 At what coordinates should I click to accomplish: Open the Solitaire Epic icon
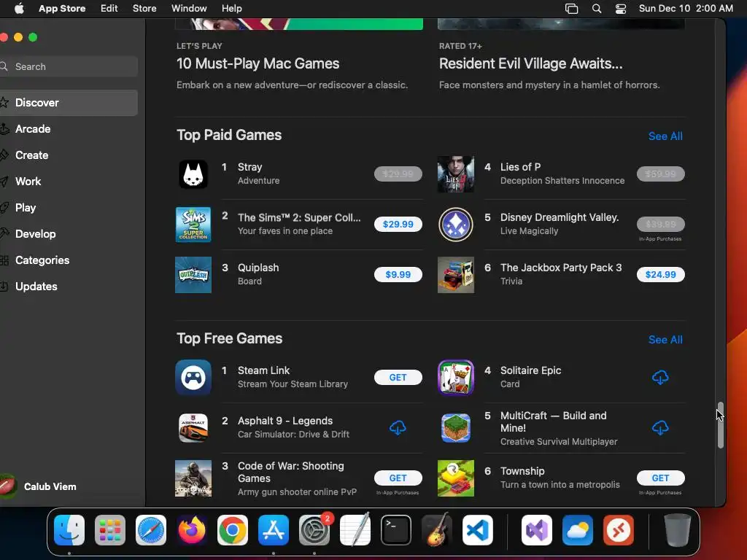pyautogui.click(x=455, y=377)
